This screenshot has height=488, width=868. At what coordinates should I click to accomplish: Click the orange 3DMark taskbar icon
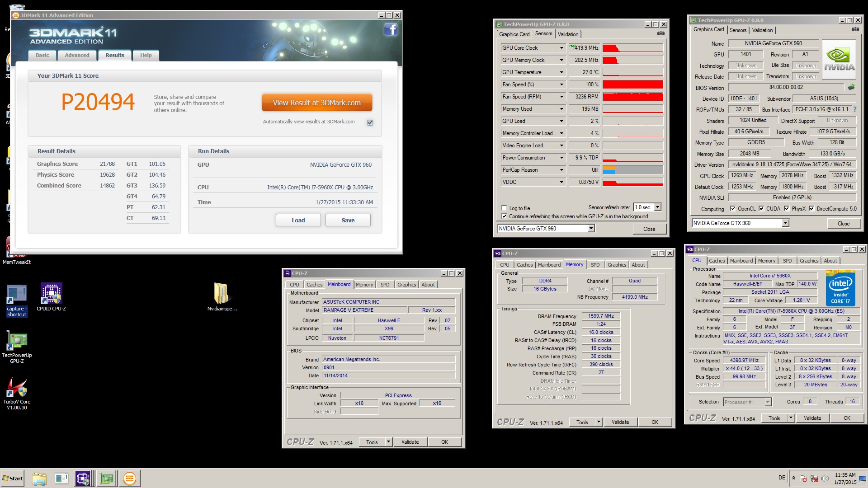(129, 478)
